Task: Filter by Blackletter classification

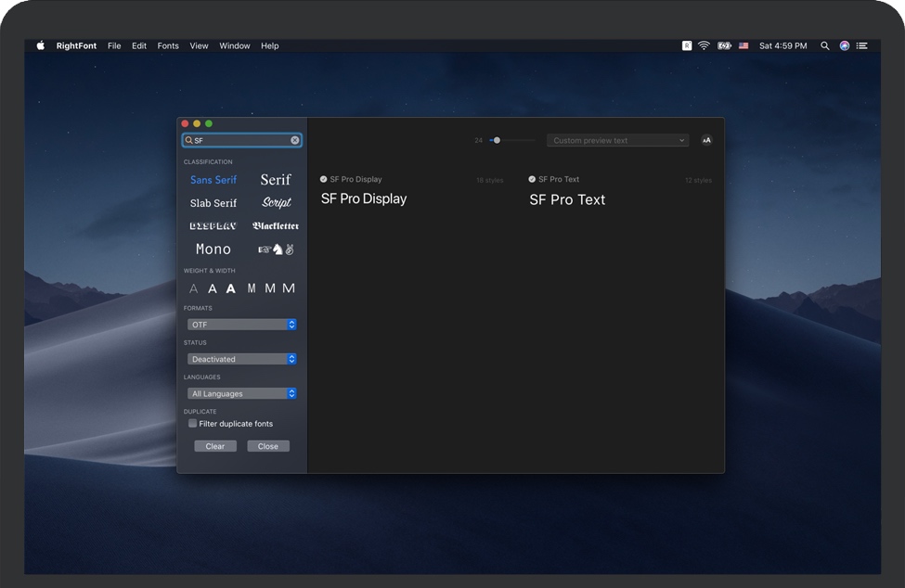Action: pos(276,226)
